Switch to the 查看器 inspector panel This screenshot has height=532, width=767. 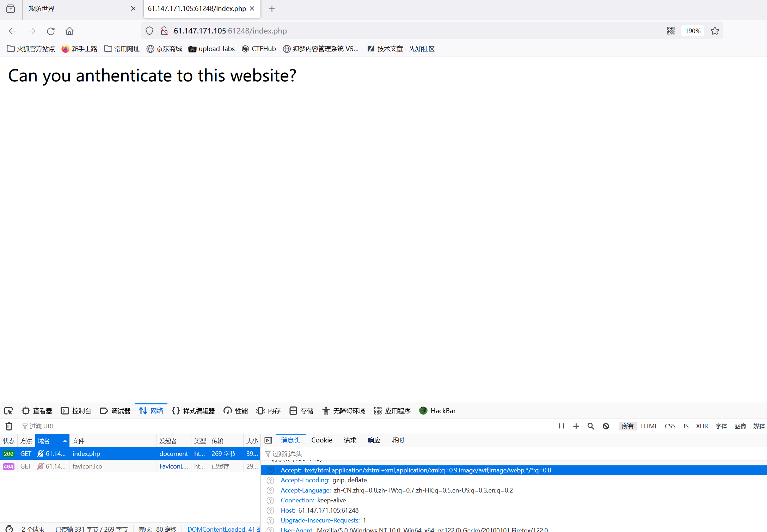pyautogui.click(x=37, y=411)
